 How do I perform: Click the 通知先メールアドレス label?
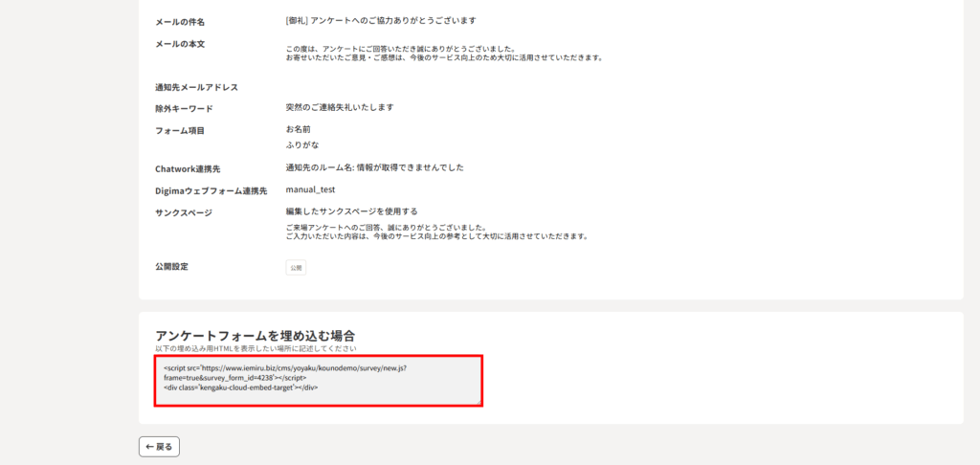click(195, 87)
